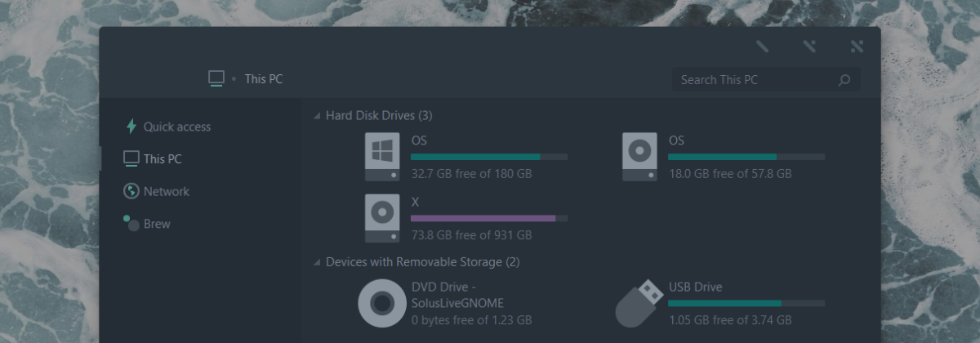Collapse Devices with Removable Storage group
This screenshot has width=980, height=343.
[317, 263]
